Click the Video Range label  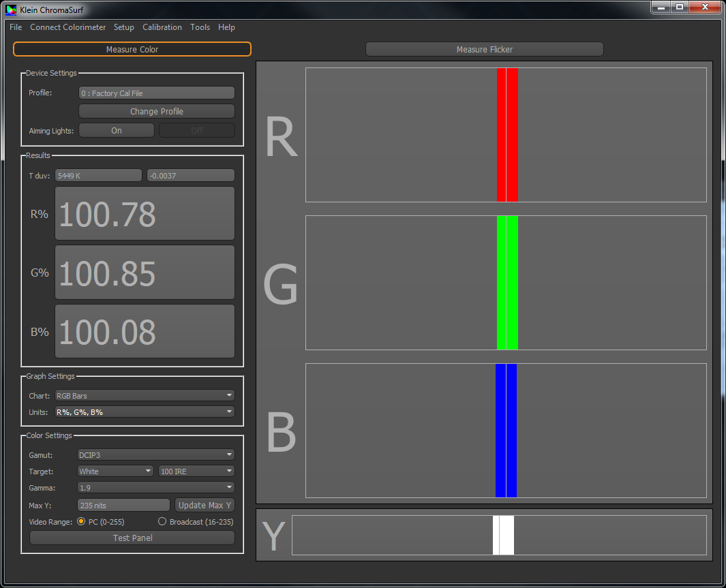[50, 522]
